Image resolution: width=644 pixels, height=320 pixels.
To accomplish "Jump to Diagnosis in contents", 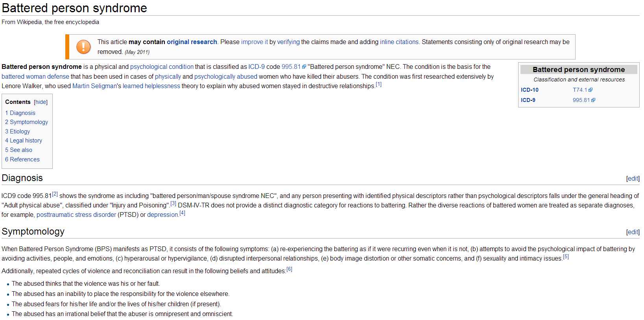I will (x=22, y=113).
